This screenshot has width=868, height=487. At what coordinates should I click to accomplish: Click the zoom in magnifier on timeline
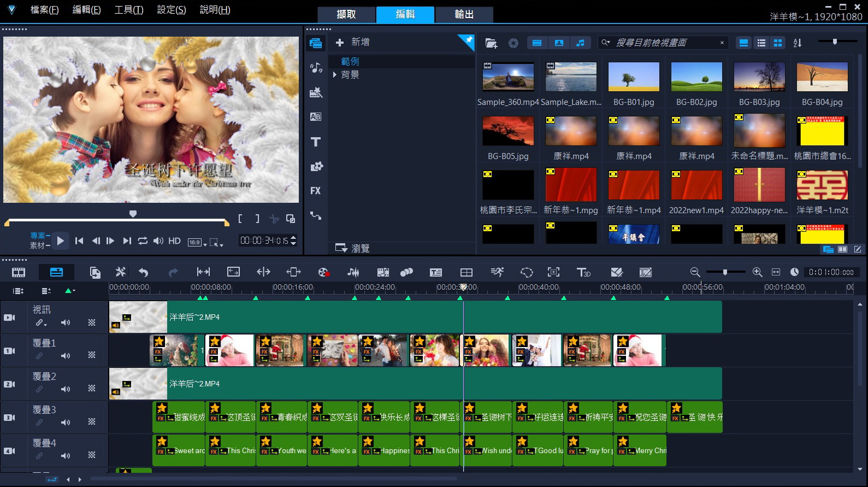tap(757, 272)
